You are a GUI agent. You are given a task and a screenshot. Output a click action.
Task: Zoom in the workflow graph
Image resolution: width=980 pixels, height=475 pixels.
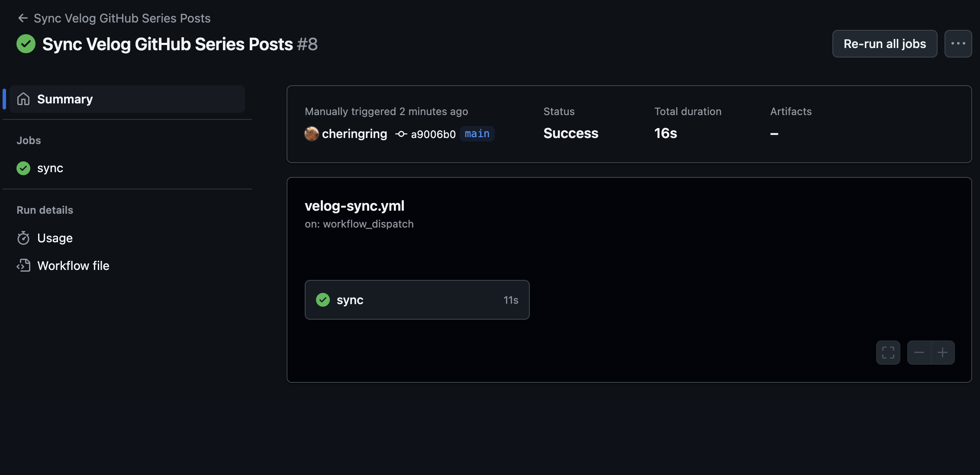942,353
